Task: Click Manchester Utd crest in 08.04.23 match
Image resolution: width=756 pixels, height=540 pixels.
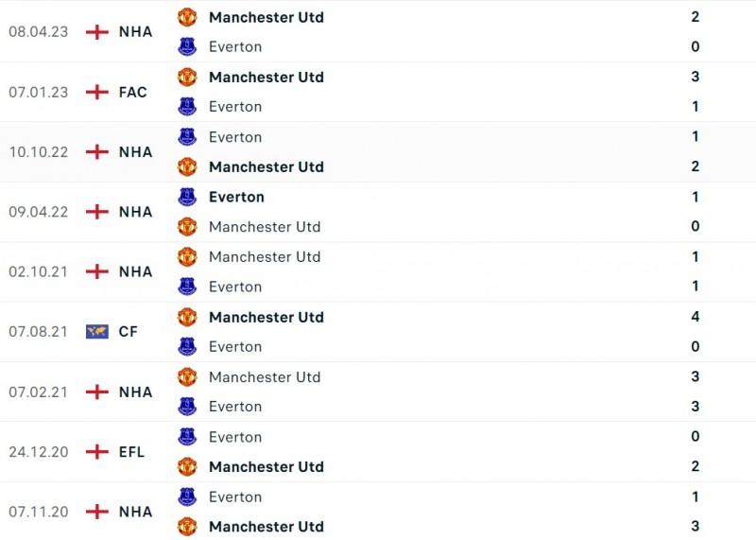Action: click(187, 17)
